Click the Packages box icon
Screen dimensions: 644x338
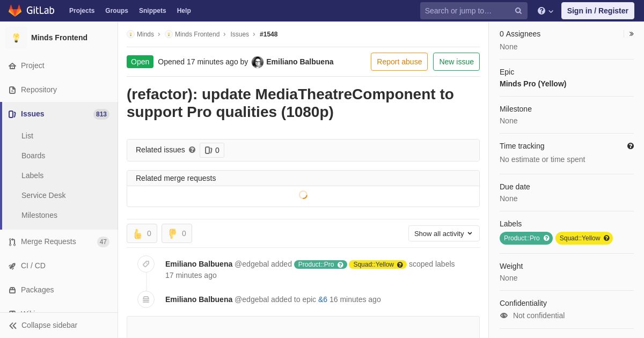(x=12, y=290)
